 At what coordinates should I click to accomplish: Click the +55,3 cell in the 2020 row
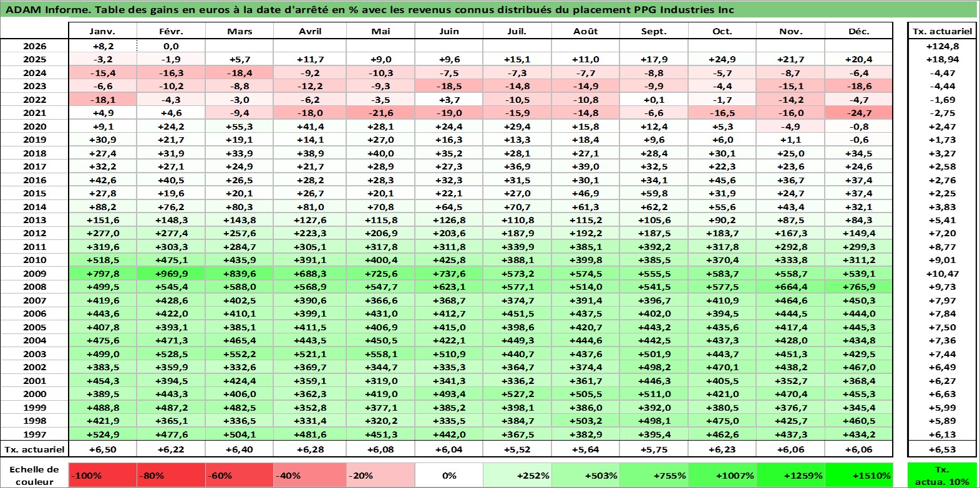[240, 127]
